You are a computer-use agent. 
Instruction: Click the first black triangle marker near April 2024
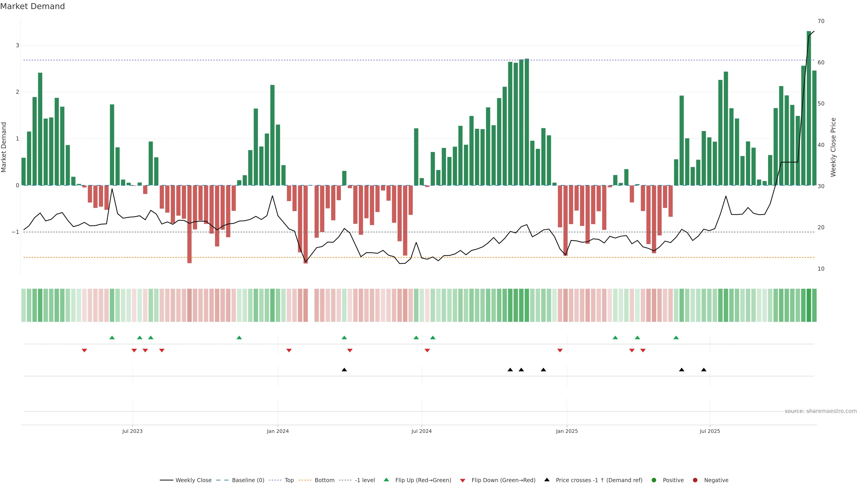click(344, 370)
